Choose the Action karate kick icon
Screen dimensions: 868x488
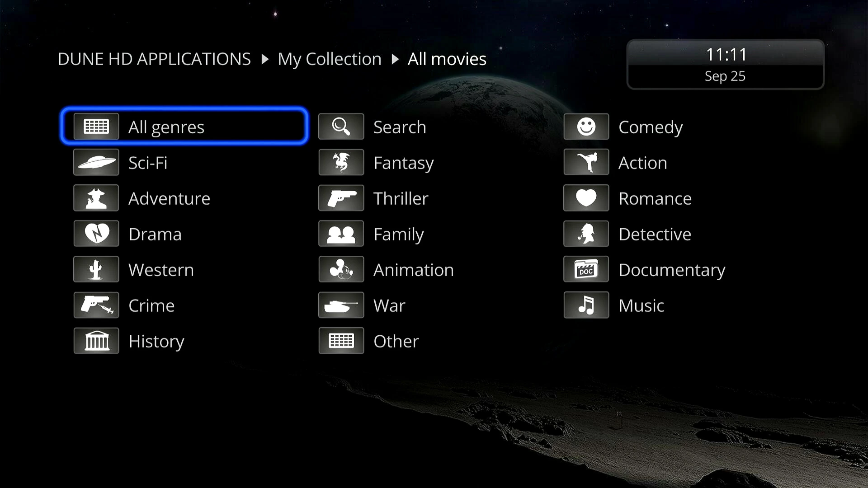(x=586, y=162)
